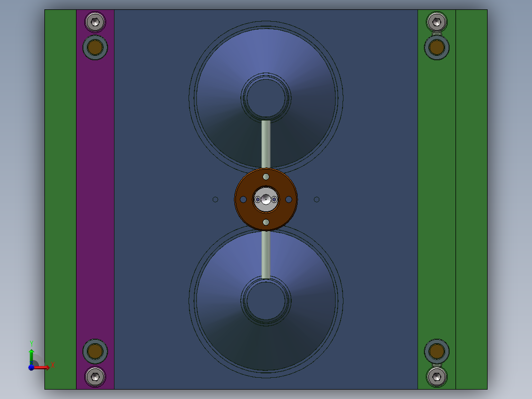The image size is (532, 399).
Task: Select the dark blue main mold plate
Action: tap(152, 199)
